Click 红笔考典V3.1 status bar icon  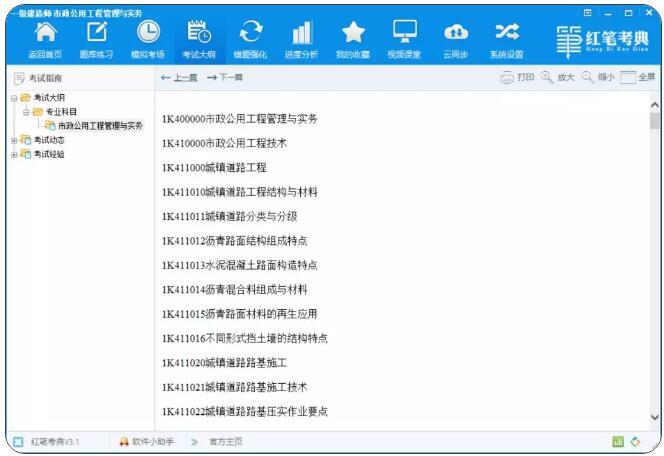click(18, 442)
